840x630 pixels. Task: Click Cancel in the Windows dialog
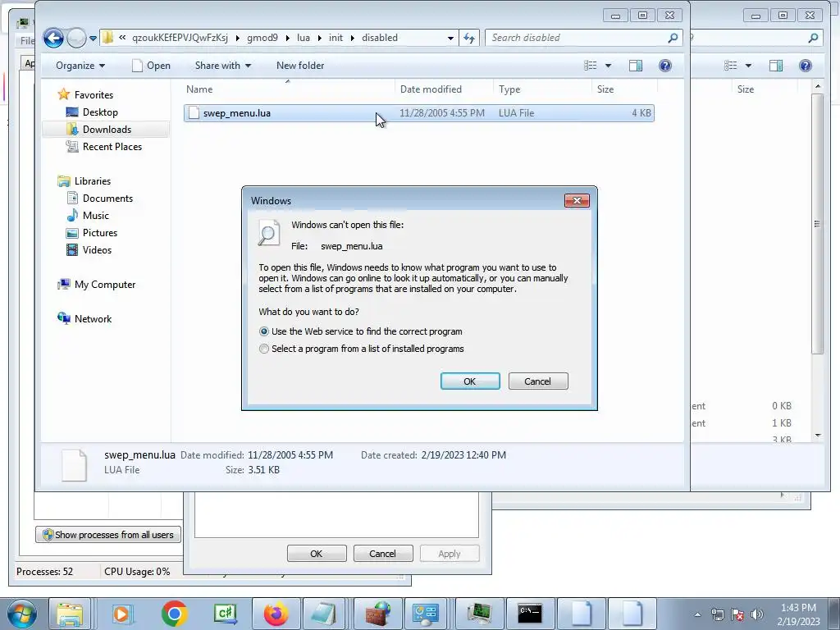coord(538,381)
